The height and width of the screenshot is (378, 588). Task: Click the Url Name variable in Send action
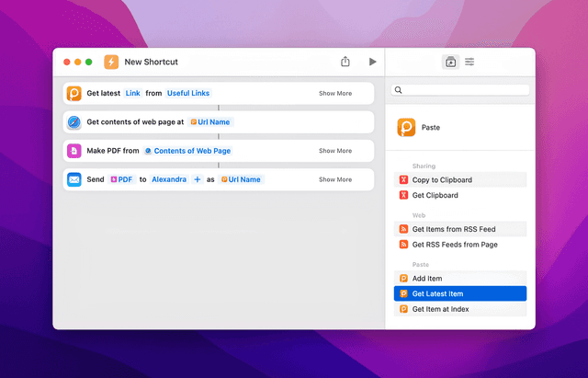[x=241, y=179]
